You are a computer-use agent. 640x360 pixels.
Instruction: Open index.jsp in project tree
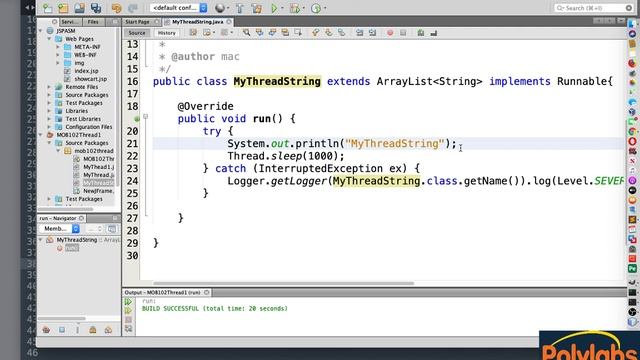tap(86, 71)
